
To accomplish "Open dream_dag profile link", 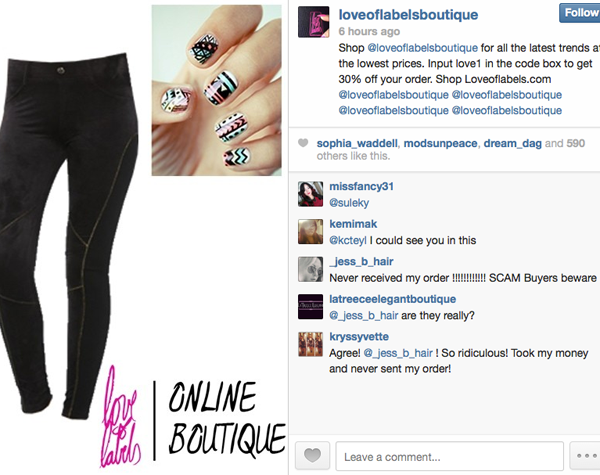I will pos(512,143).
